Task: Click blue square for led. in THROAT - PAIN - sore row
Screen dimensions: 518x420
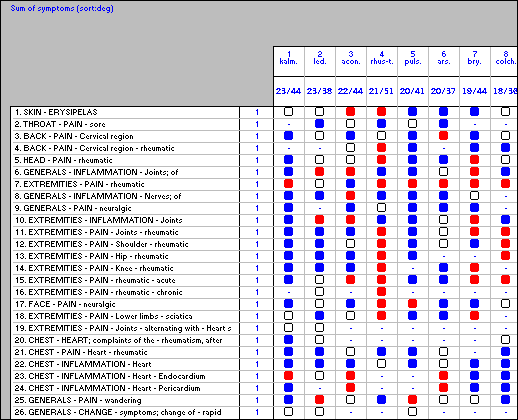Action: pos(319,124)
